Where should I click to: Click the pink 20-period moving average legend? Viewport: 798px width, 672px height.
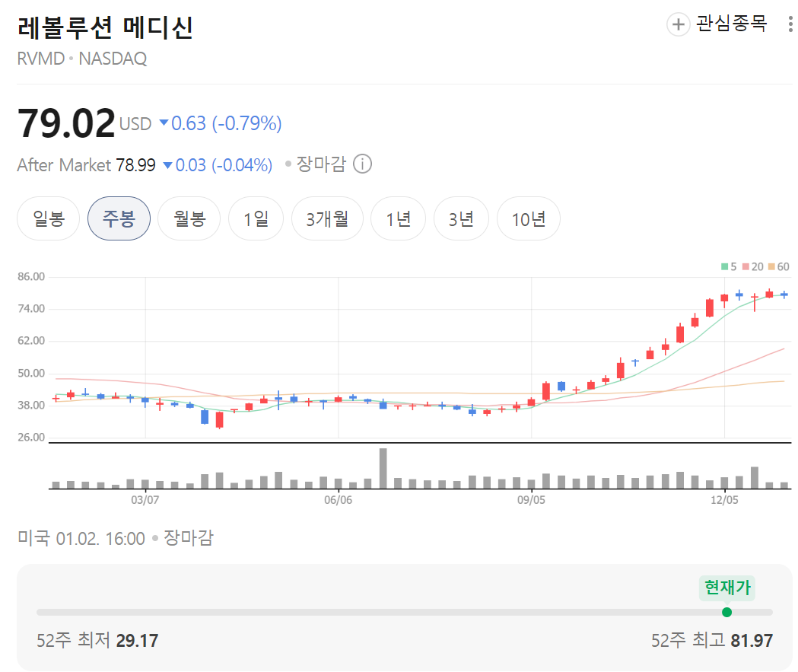(x=752, y=267)
